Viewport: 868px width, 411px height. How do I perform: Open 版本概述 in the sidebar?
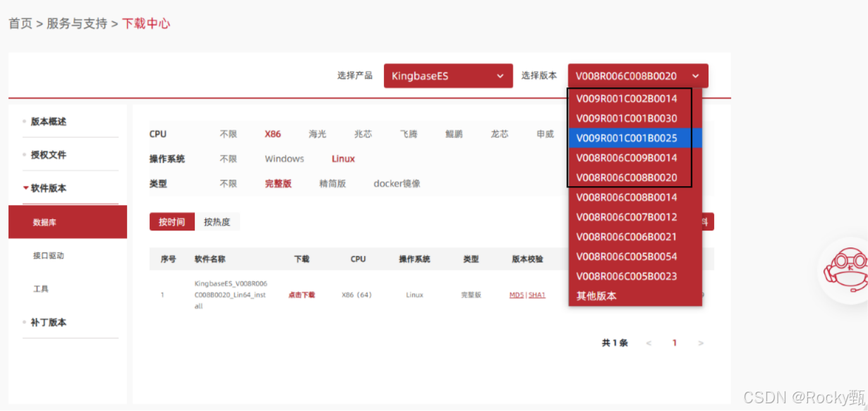coord(49,121)
